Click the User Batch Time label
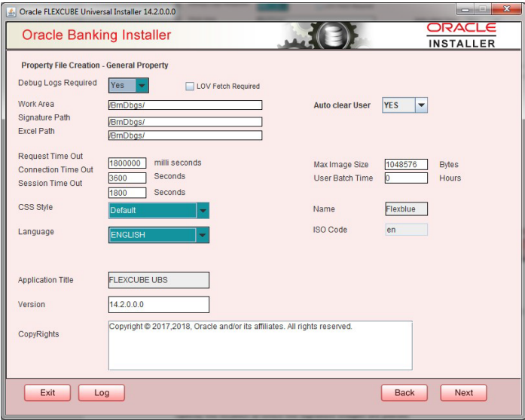 [x=343, y=178]
